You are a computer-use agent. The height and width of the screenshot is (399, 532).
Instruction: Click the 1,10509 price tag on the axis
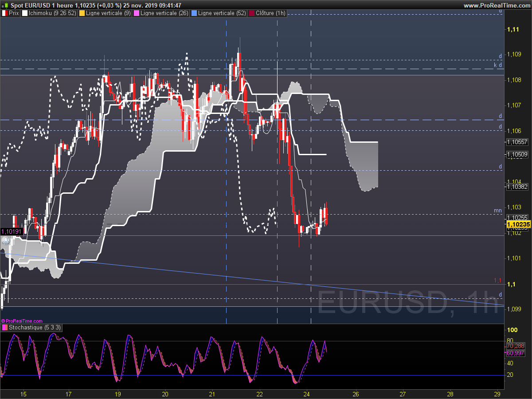pyautogui.click(x=517, y=154)
